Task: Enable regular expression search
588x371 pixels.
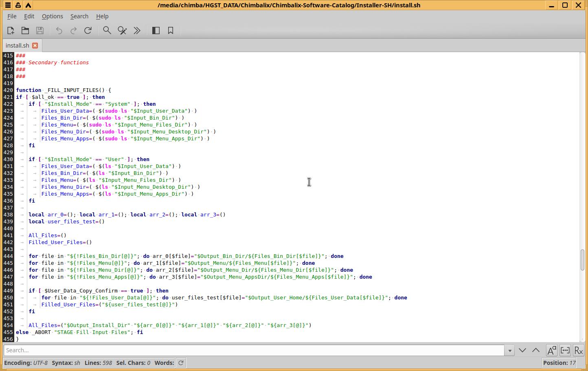Action: click(578, 350)
